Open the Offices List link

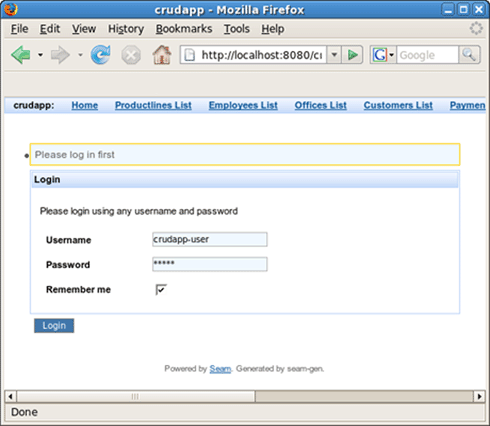click(x=321, y=105)
